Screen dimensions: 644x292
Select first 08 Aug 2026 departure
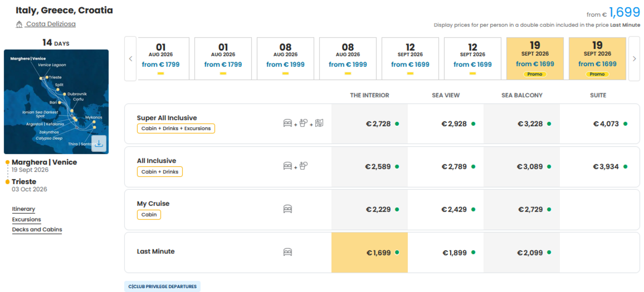[285, 58]
